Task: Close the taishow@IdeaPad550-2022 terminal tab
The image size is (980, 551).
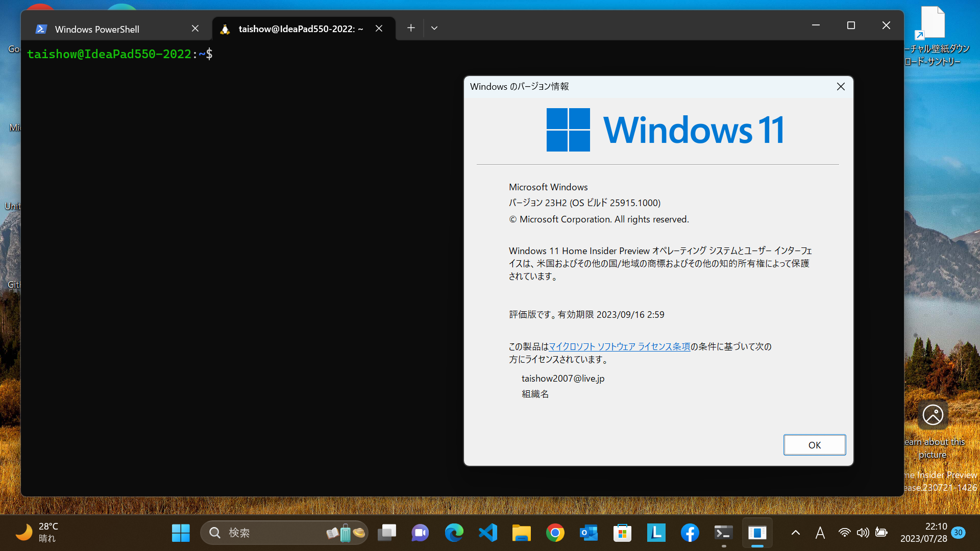Action: [379, 29]
